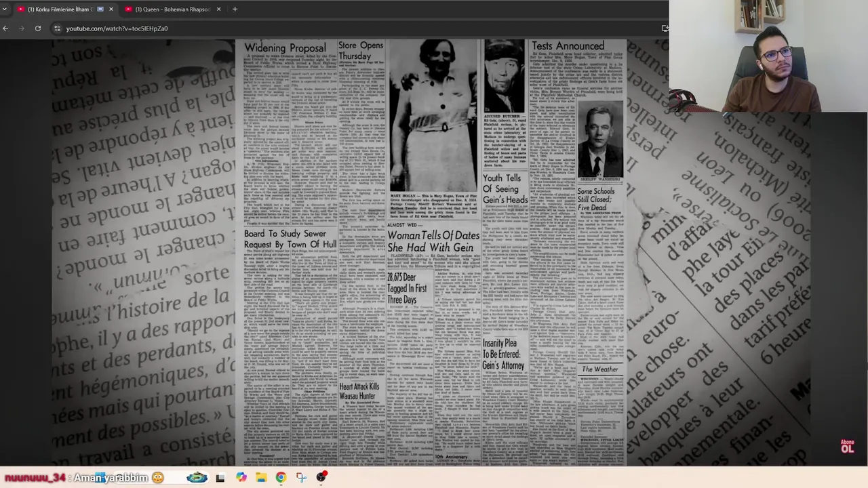Screen dimensions: 868x488
Task: Open File Explorer from the taskbar
Action: click(261, 478)
